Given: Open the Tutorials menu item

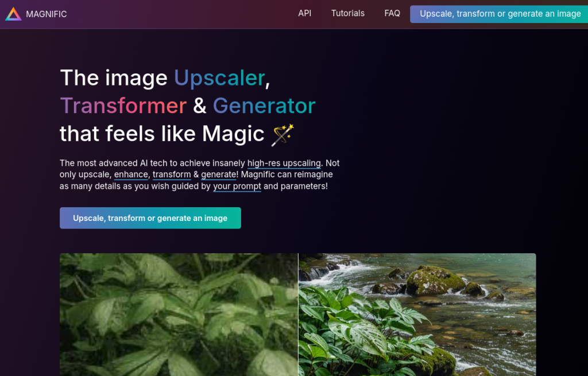Looking at the screenshot, I should [x=347, y=14].
